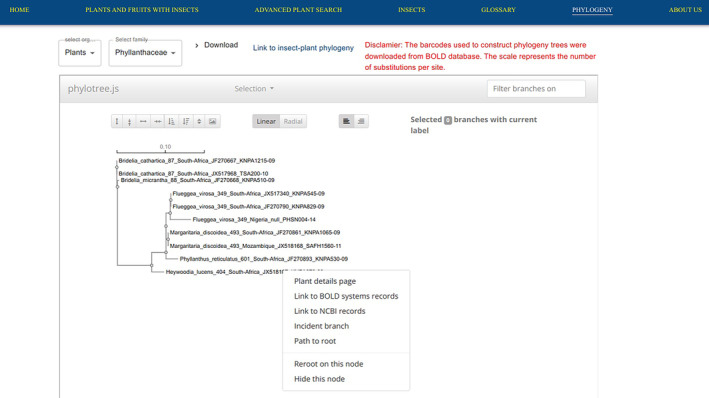Save tree as image icon
This screenshot has height=398, width=709.
point(213,121)
